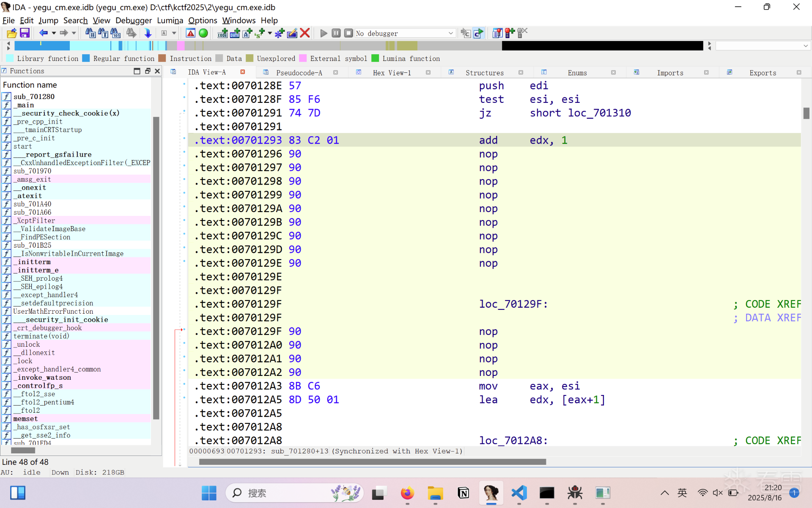Click the blue down arrow toolbar icon
Screen dimensions: 812x508
pos(148,33)
